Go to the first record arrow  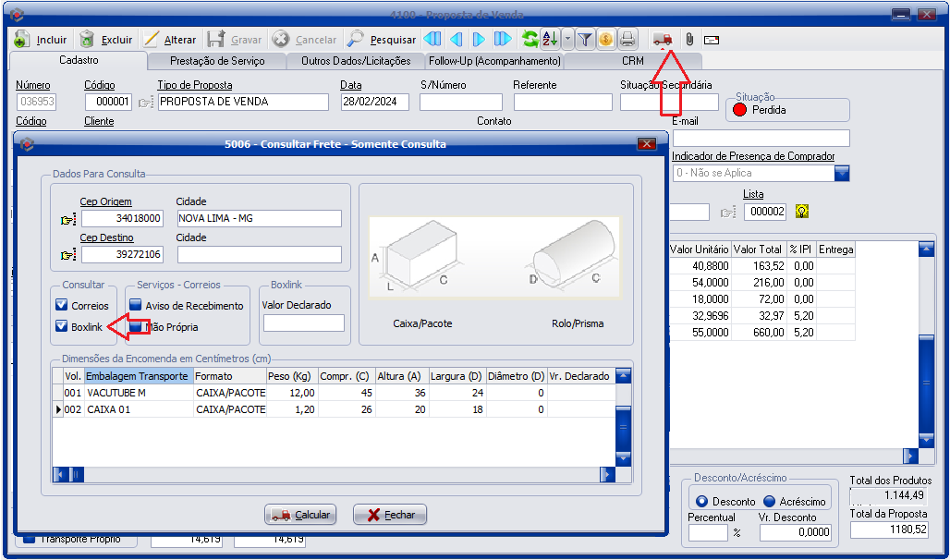[x=432, y=40]
